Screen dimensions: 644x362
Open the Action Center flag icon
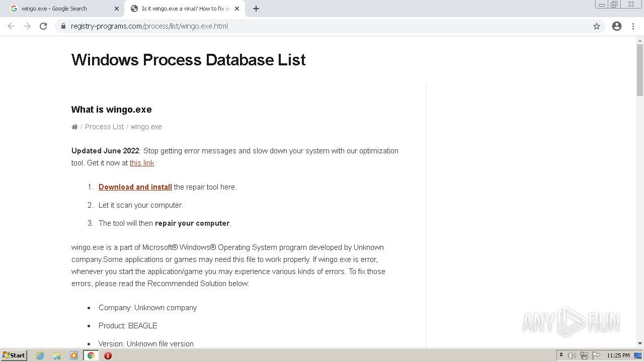click(x=596, y=355)
